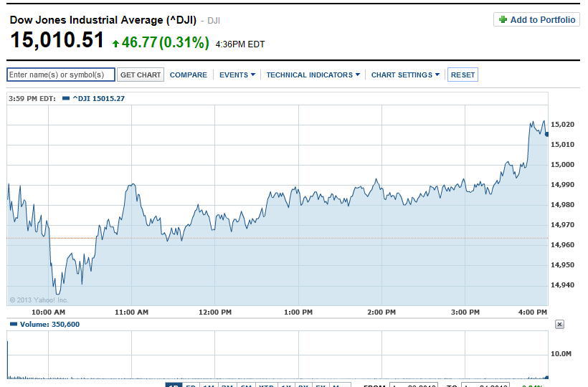
Task: Click the green plus icon beside Add to Portfolio
Action: (x=503, y=20)
